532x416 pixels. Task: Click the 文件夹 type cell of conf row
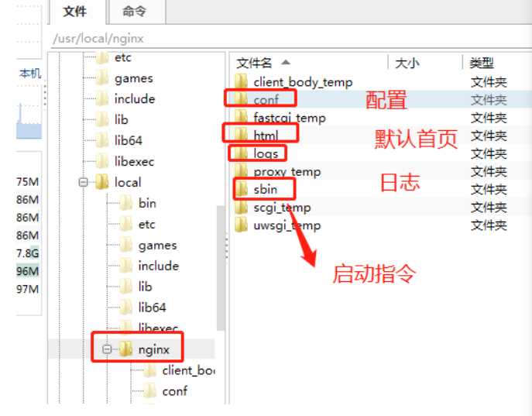coord(489,100)
